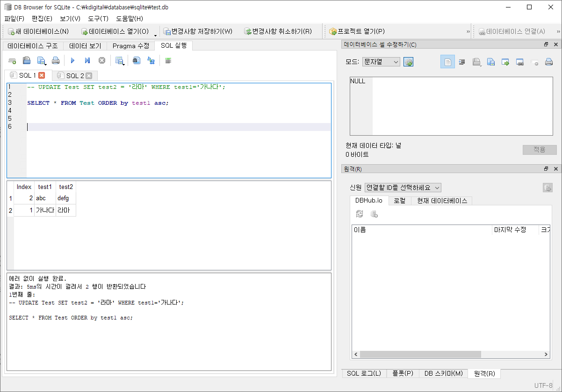
Task: Select the DBHub.io tab
Action: 369,200
